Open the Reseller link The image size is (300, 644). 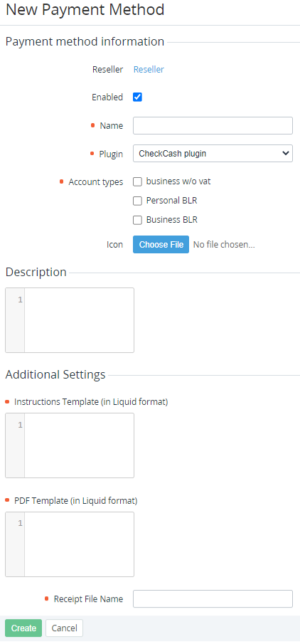coord(149,70)
